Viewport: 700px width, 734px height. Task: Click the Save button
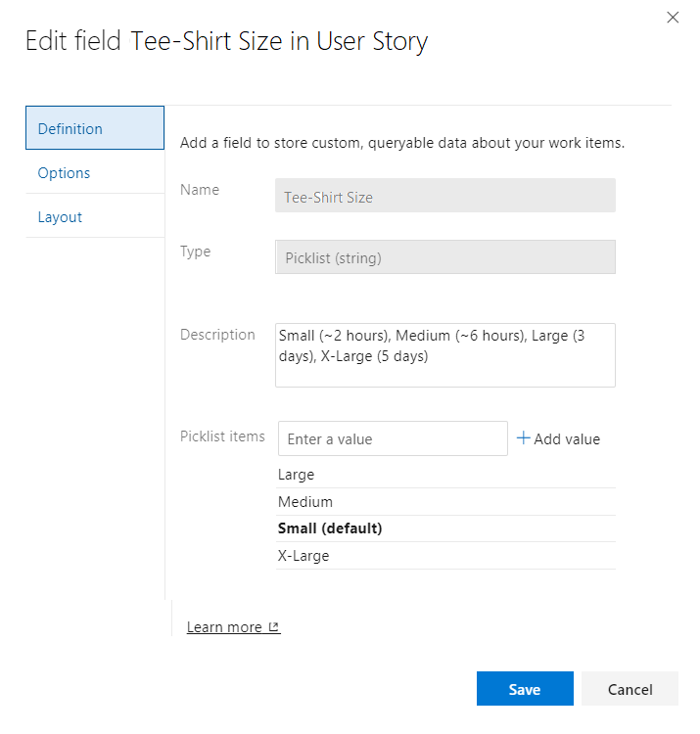point(525,689)
